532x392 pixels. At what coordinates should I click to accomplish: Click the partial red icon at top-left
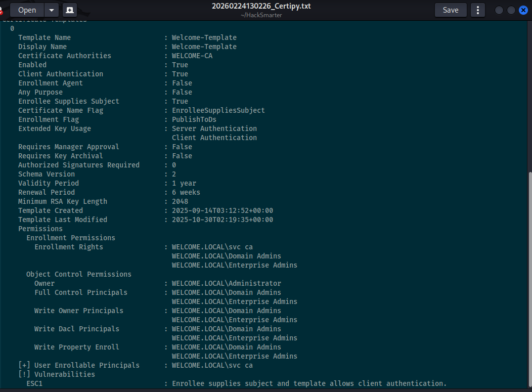2,11
